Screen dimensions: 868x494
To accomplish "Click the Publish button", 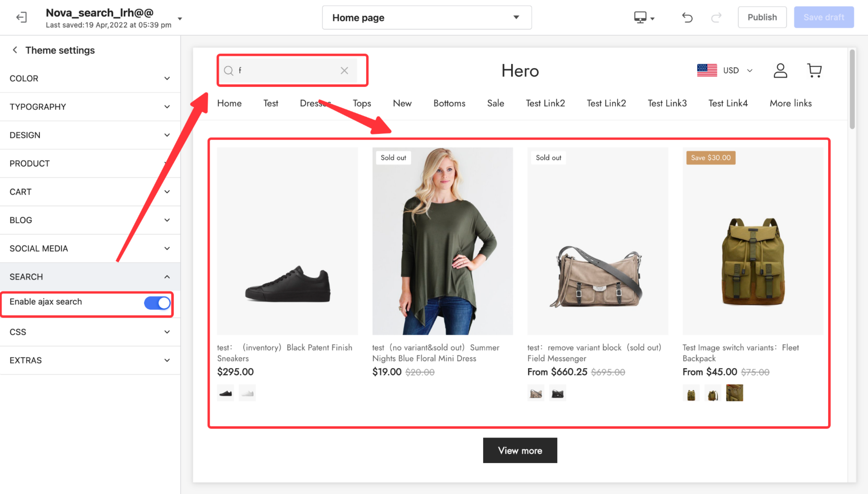I will (762, 17).
